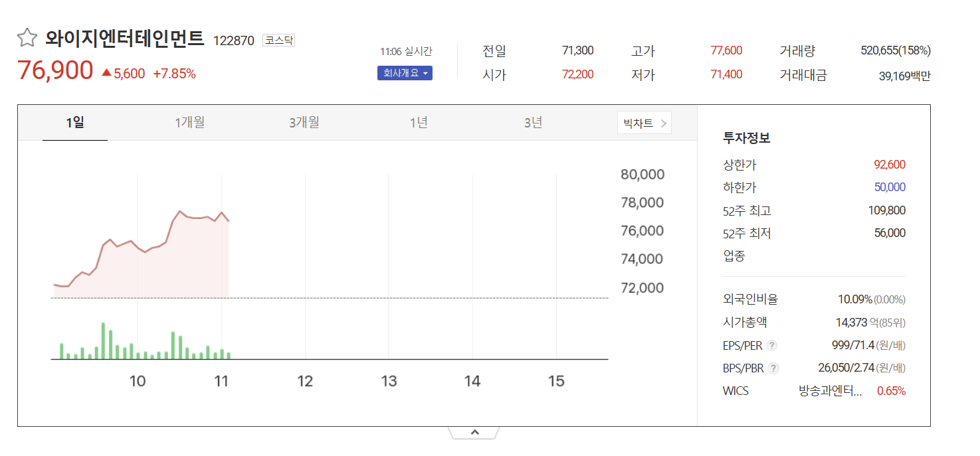Click the 13 o'clock time axis label
The width and height of the screenshot is (980, 456).
tap(389, 381)
